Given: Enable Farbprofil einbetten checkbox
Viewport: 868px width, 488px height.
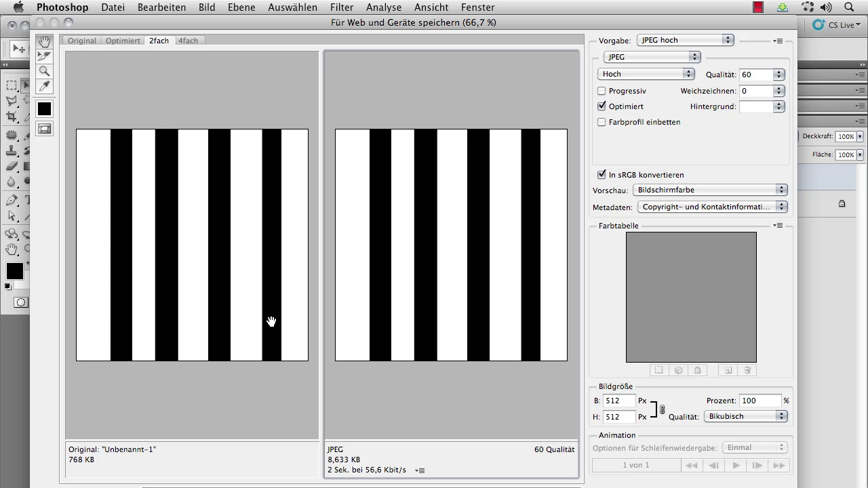Looking at the screenshot, I should 601,122.
